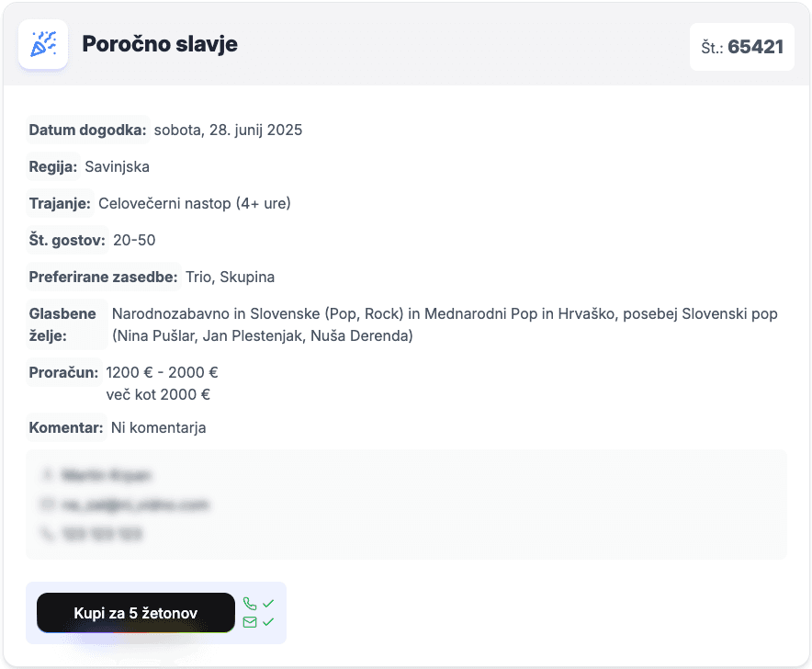
Task: Click the "Preferirane zasedbe:" label
Action: pos(103,277)
